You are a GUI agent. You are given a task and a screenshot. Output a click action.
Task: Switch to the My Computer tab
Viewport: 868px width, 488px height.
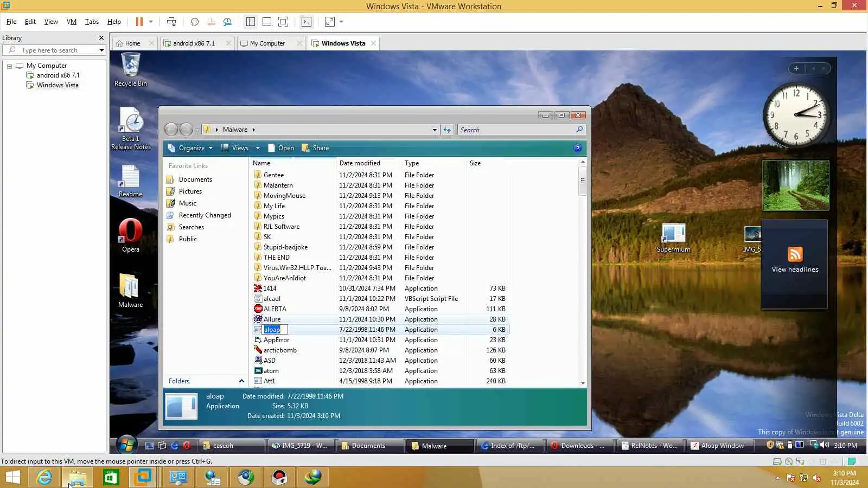(x=267, y=43)
